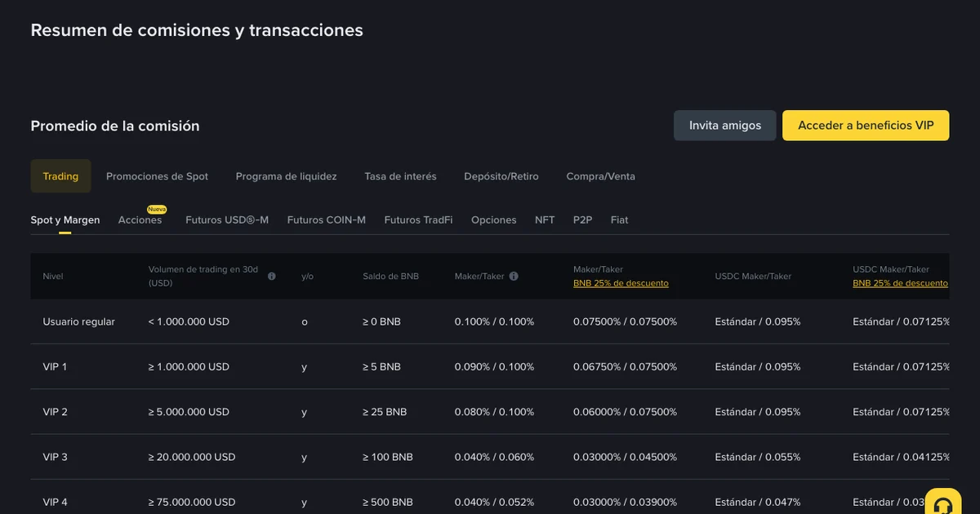Click the Usuario regular row label
The height and width of the screenshot is (514, 980).
[79, 321]
